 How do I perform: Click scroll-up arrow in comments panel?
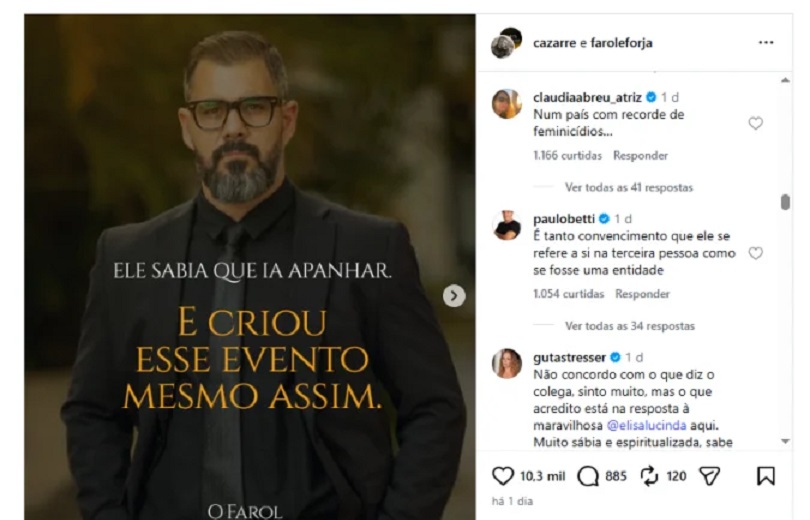tap(785, 80)
